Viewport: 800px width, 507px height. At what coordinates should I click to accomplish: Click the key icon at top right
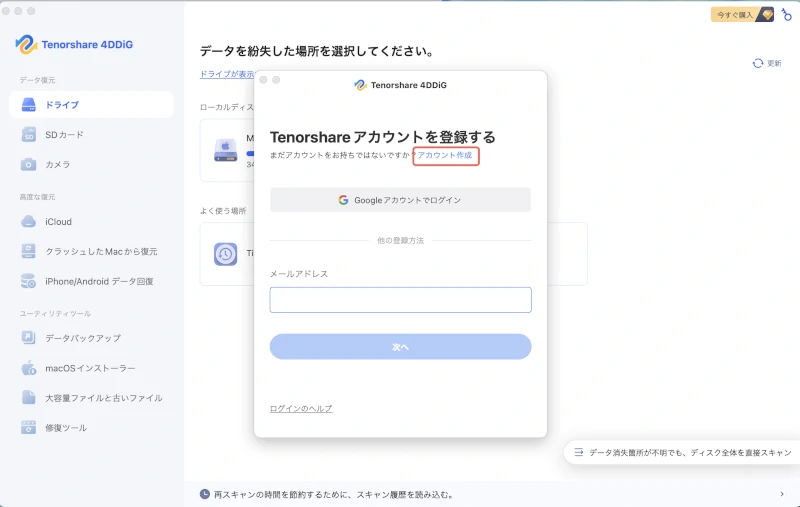coord(787,15)
